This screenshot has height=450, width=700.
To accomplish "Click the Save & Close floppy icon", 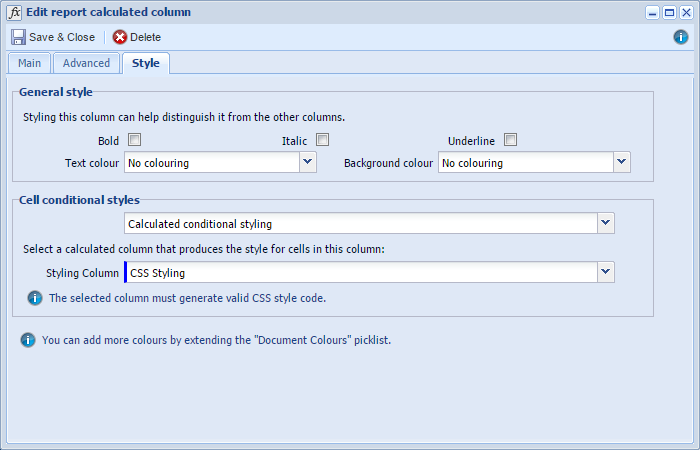I will coord(18,37).
